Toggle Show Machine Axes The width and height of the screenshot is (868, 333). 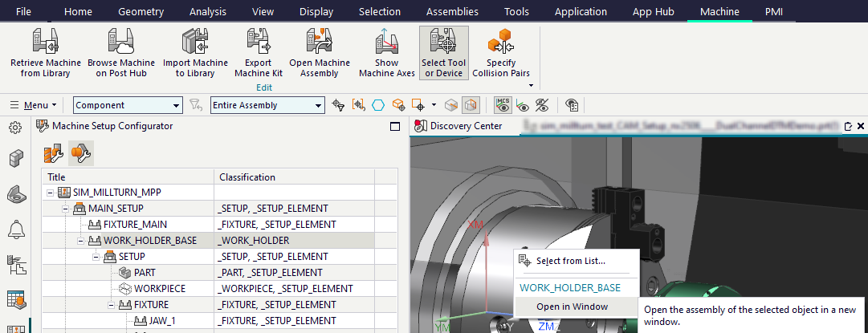pyautogui.click(x=387, y=53)
